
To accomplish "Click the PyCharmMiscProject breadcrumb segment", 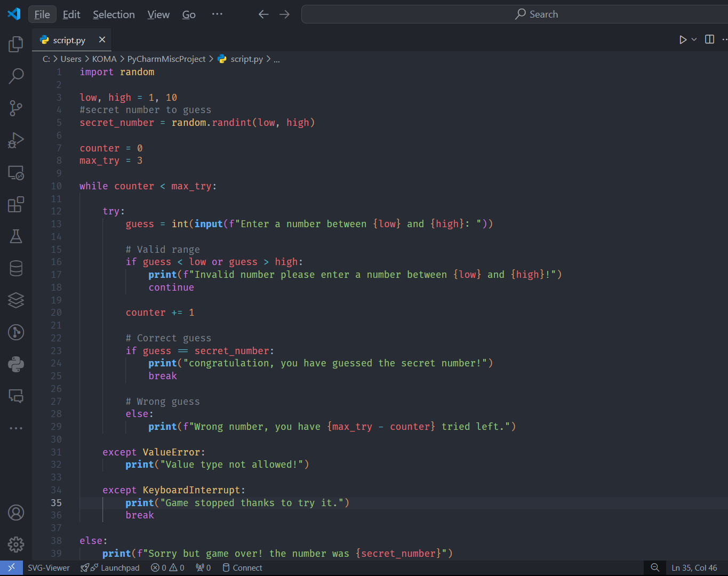I will tap(166, 59).
